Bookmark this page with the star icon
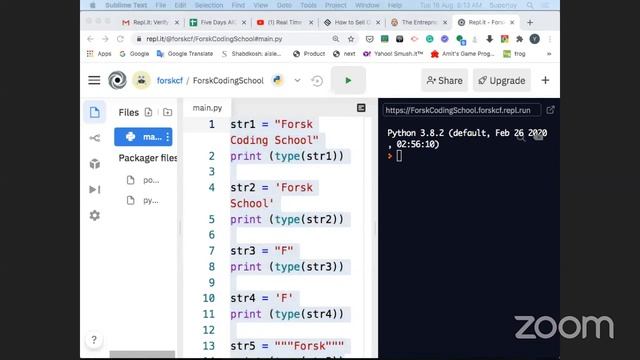Screen dimensions: 640x360 351,39
